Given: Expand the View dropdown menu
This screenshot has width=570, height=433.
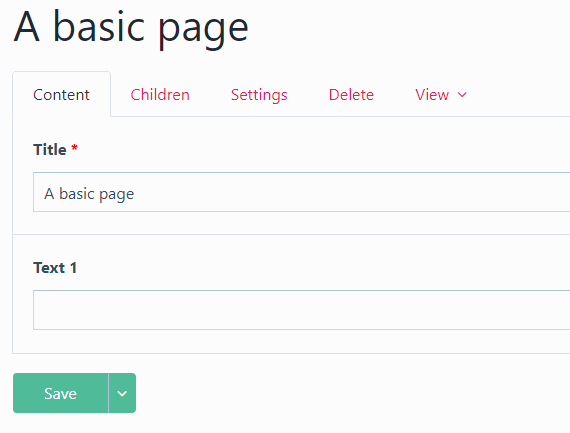Looking at the screenshot, I should (x=441, y=95).
